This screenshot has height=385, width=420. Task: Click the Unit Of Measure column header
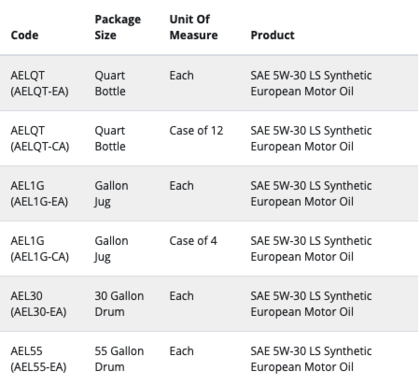[x=194, y=27]
